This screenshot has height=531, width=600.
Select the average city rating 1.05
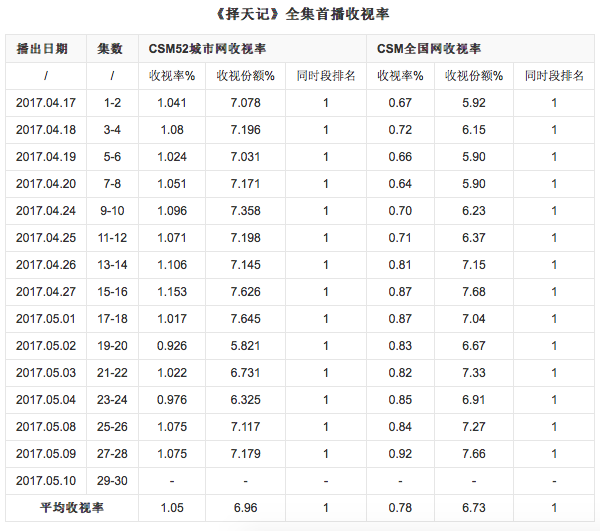pyautogui.click(x=172, y=508)
